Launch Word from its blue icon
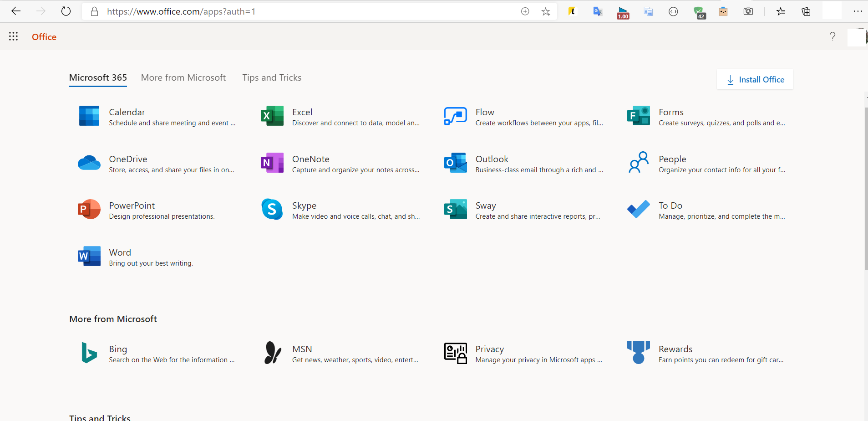The height and width of the screenshot is (421, 868). coord(89,256)
